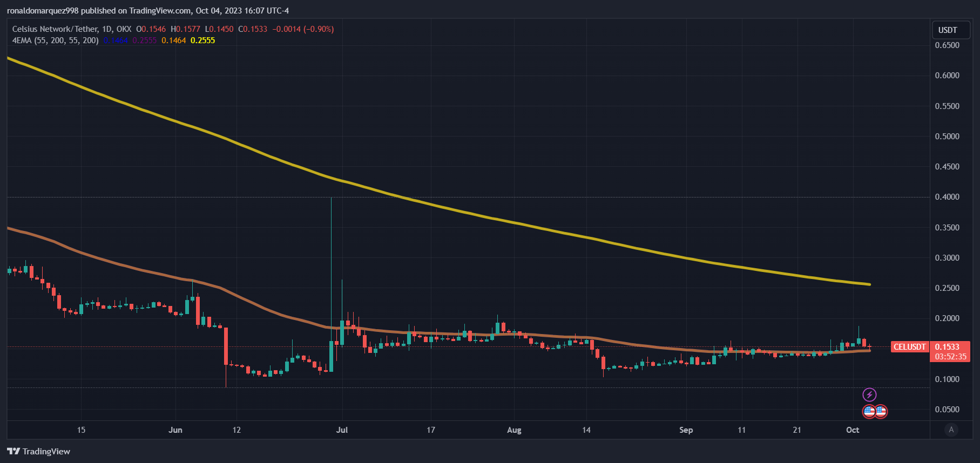Click the Oct label on time axis

(853, 430)
